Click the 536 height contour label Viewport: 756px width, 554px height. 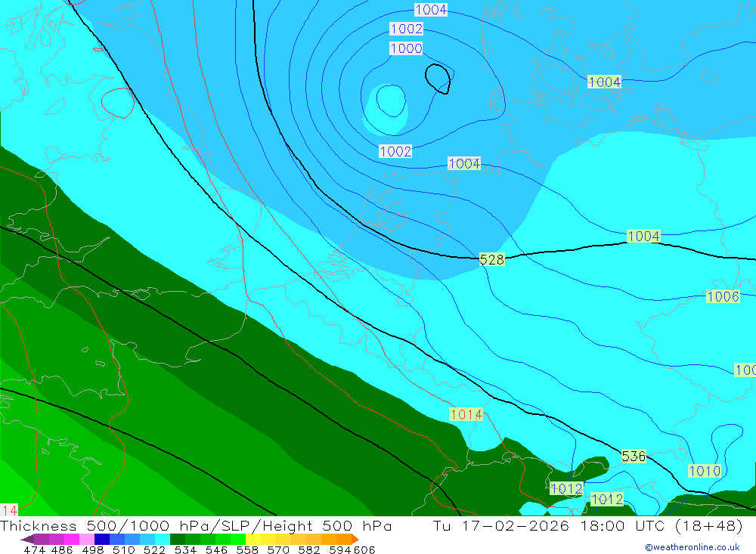634,456
